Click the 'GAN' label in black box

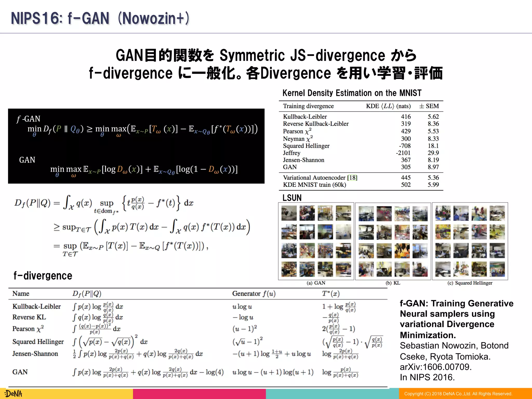point(27,160)
